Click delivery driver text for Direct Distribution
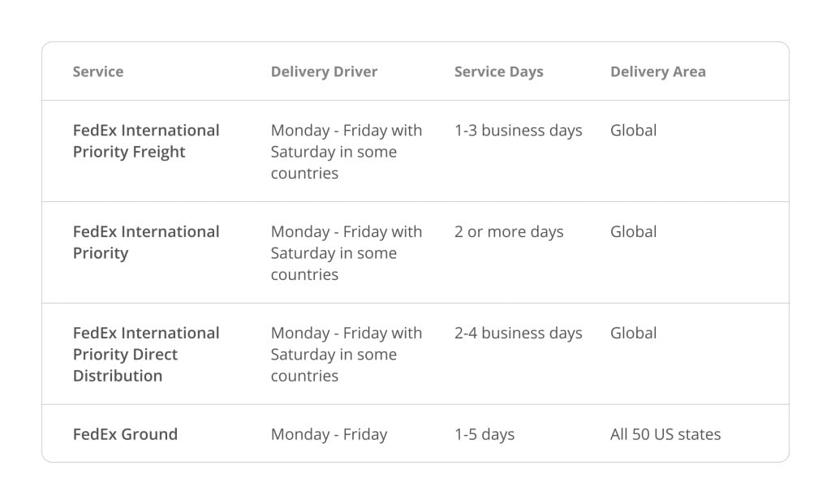 point(346,354)
